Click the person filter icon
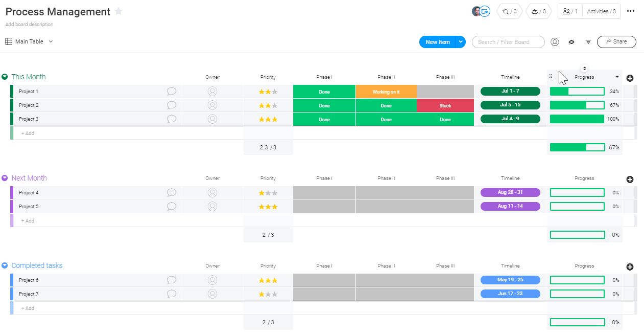The width and height of the screenshot is (644, 335). point(555,42)
